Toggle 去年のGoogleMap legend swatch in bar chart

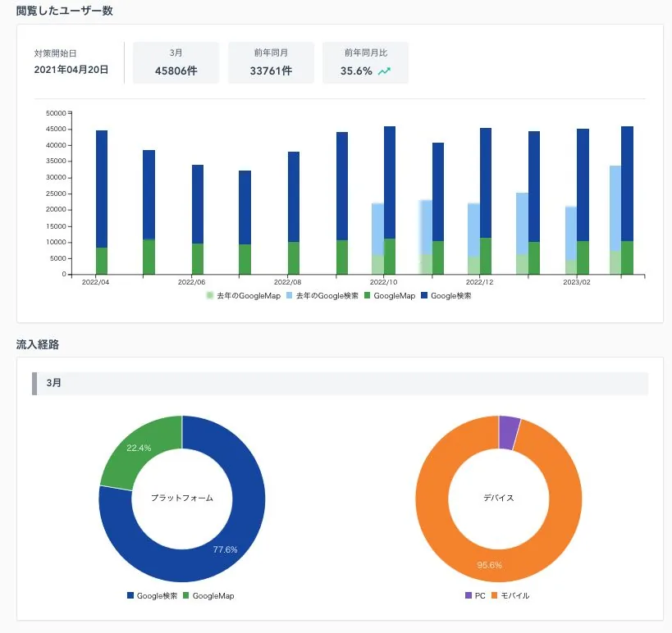pyautogui.click(x=209, y=295)
